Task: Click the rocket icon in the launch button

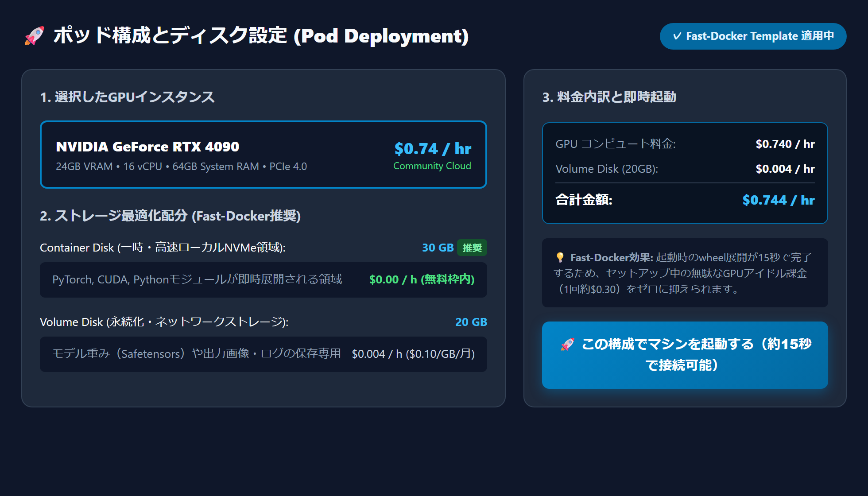Action: [568, 344]
